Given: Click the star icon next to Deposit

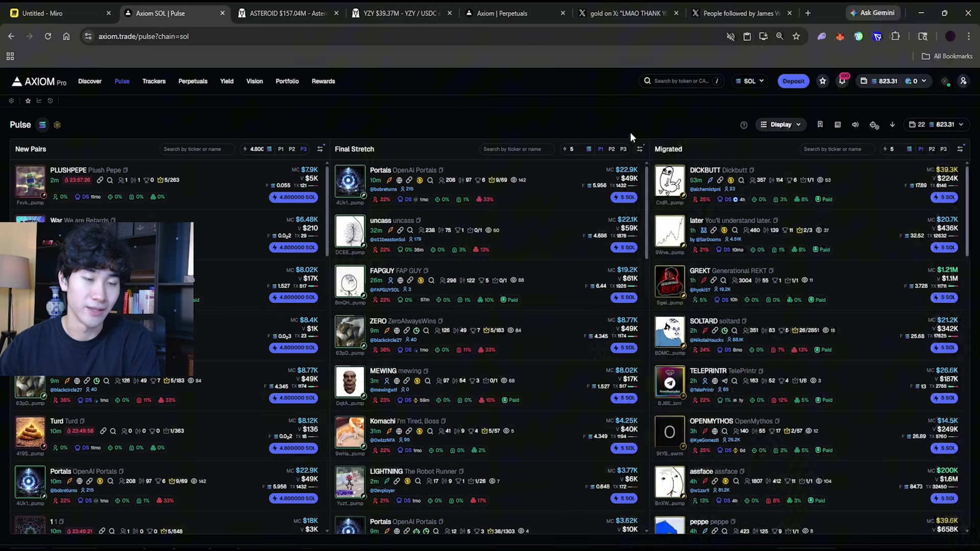Looking at the screenshot, I should point(823,81).
